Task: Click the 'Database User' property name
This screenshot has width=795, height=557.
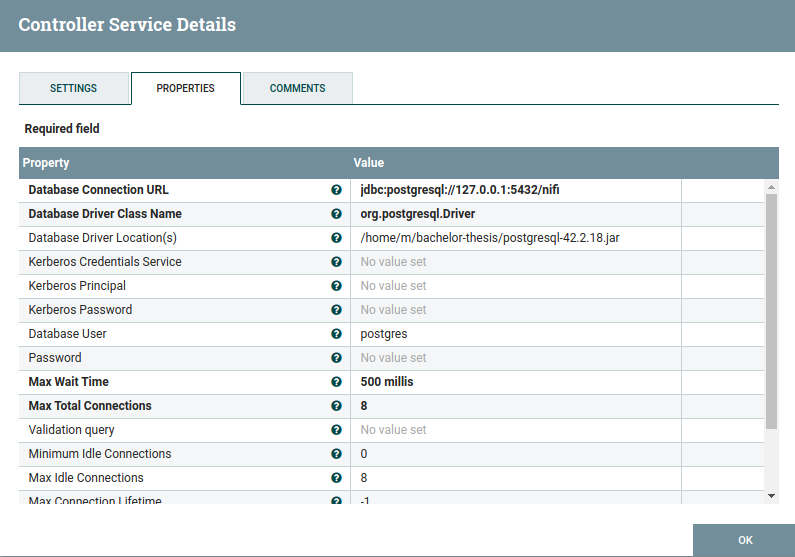Action: [x=67, y=333]
